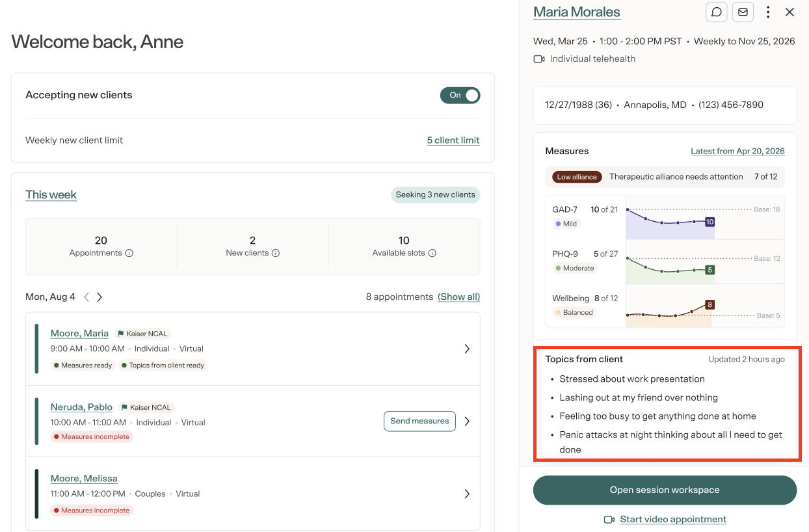Click the PHQ-9 trend chart

click(x=704, y=262)
